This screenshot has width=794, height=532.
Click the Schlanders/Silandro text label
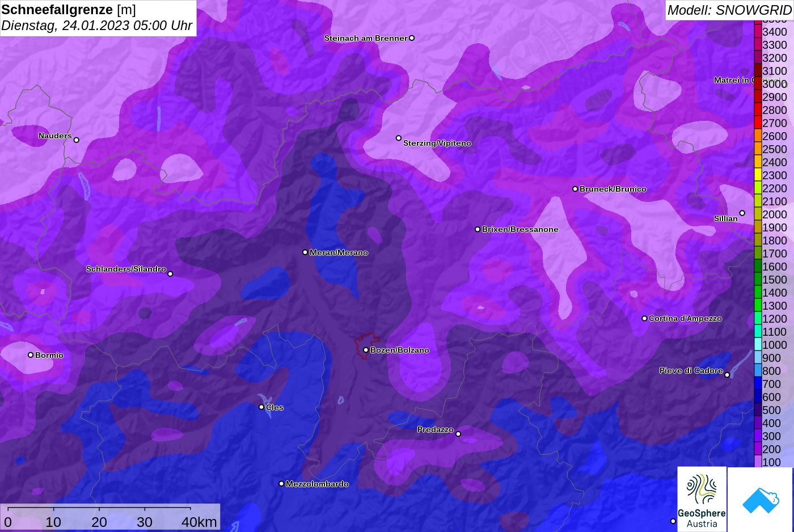[126, 269]
